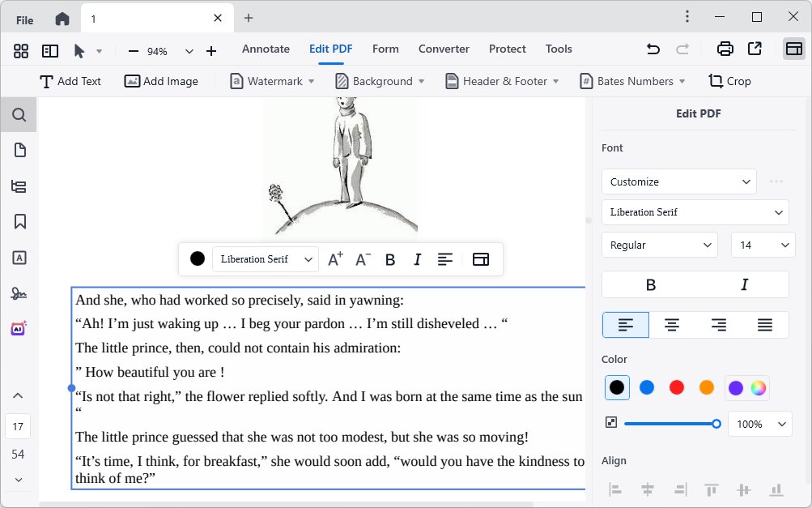Select the Add Text tool
The width and height of the screenshot is (812, 508).
70,81
